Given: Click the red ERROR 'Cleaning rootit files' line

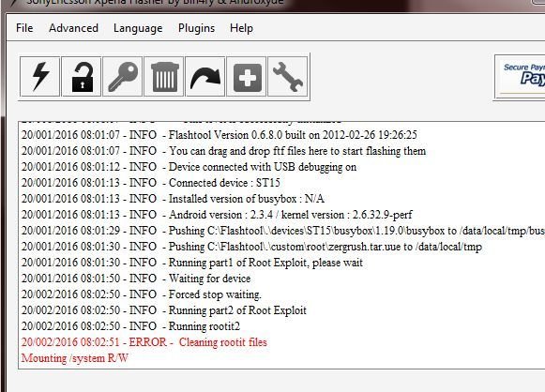Looking at the screenshot, I should tap(144, 342).
